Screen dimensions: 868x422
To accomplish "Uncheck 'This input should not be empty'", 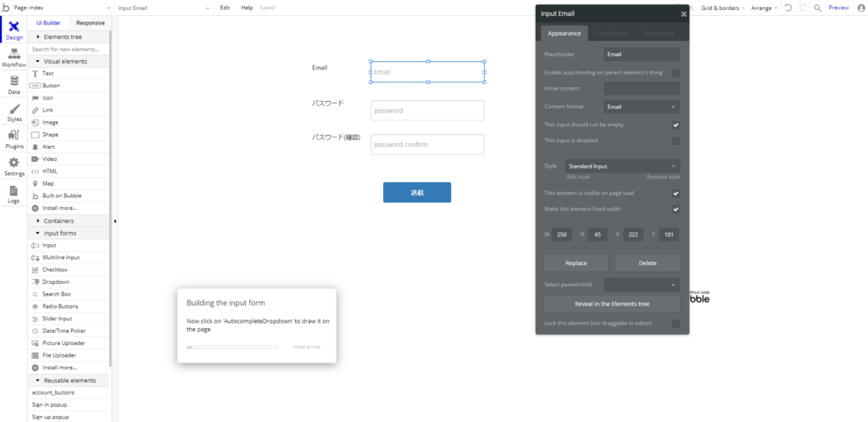I will (x=676, y=125).
